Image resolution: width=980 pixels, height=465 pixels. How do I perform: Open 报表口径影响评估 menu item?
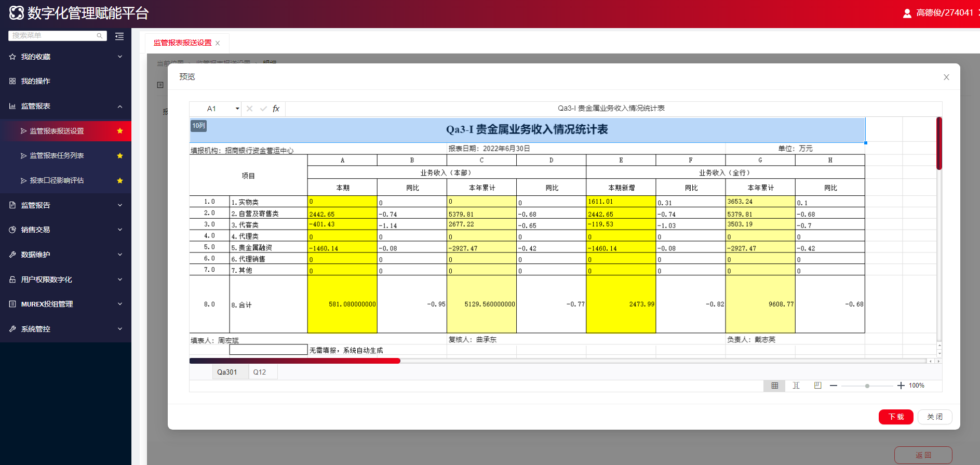coord(65,181)
